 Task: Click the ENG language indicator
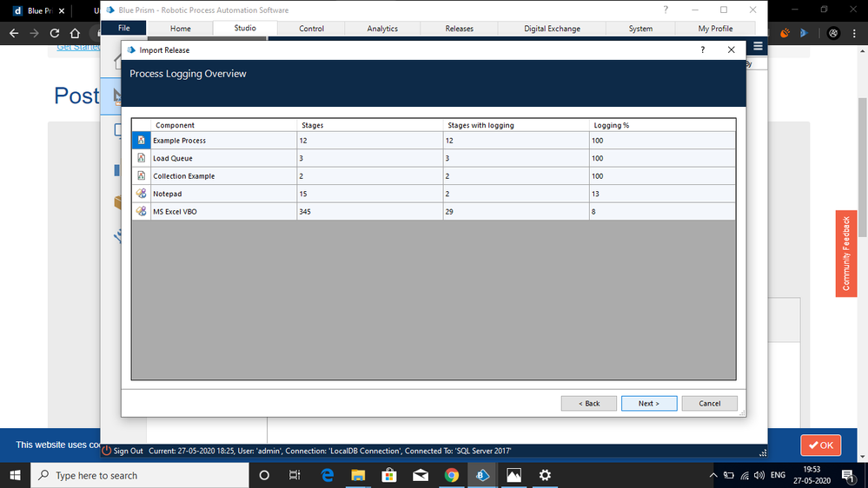[x=778, y=475]
